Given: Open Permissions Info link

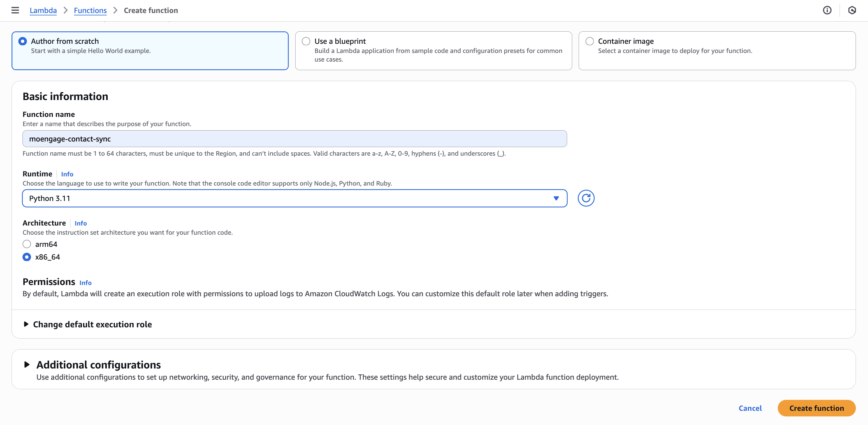Looking at the screenshot, I should point(85,283).
